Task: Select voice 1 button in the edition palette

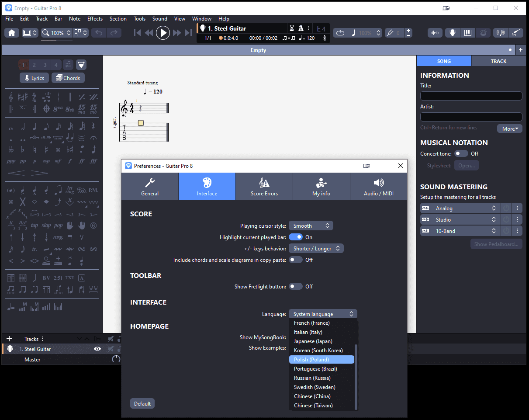Action: 24,65
